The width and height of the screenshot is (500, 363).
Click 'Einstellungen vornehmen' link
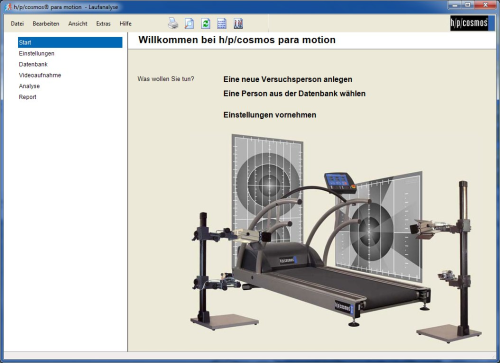tap(270, 115)
